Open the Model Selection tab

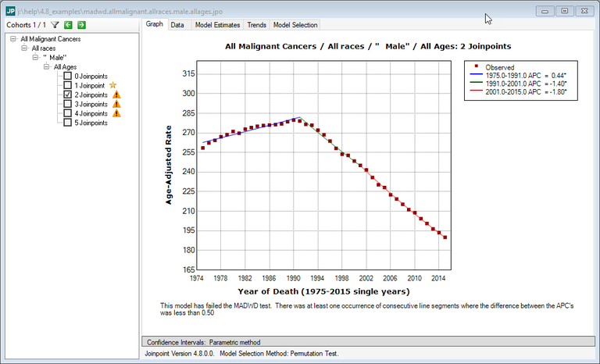pyautogui.click(x=295, y=25)
